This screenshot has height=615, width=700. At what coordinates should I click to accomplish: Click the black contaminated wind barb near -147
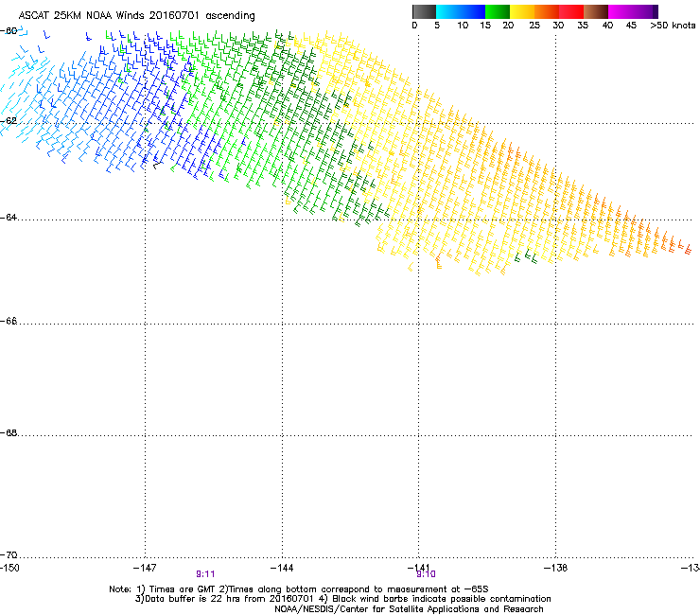tap(157, 164)
